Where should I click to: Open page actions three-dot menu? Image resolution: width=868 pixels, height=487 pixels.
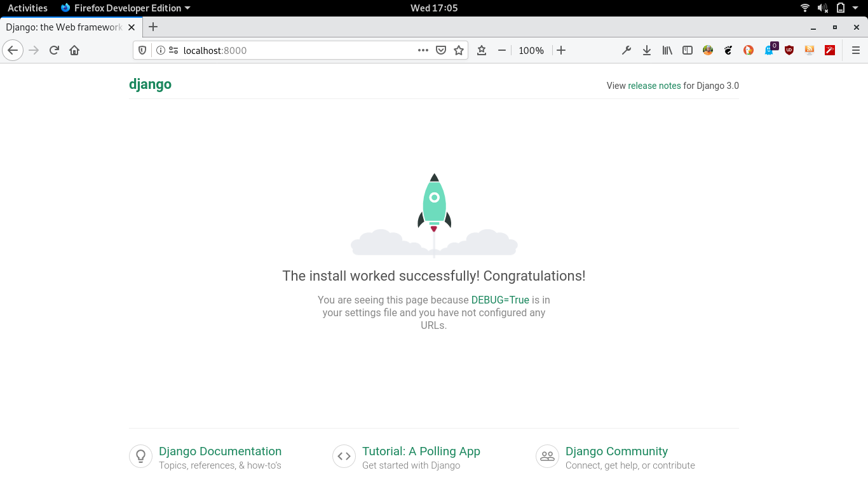[423, 50]
